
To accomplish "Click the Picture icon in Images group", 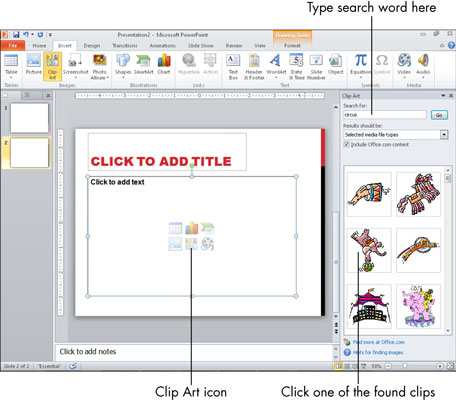I will [x=34, y=65].
